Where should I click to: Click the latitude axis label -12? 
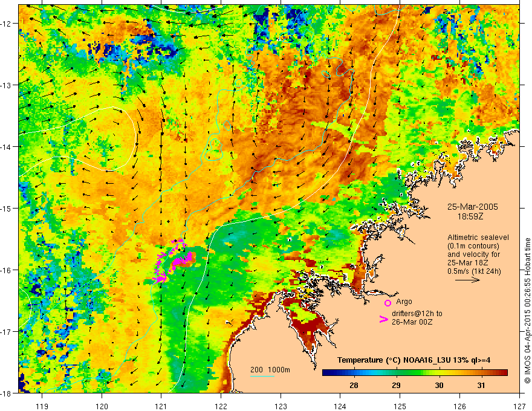pyautogui.click(x=6, y=24)
